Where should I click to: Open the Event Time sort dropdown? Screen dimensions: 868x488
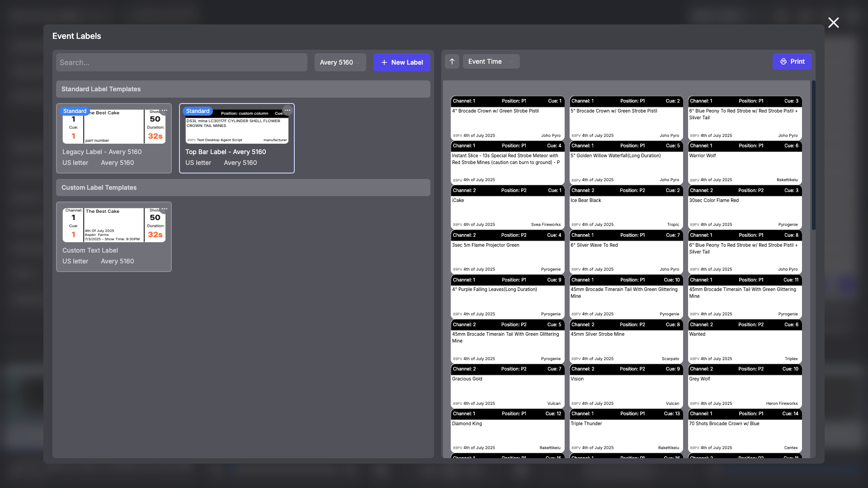(x=491, y=61)
